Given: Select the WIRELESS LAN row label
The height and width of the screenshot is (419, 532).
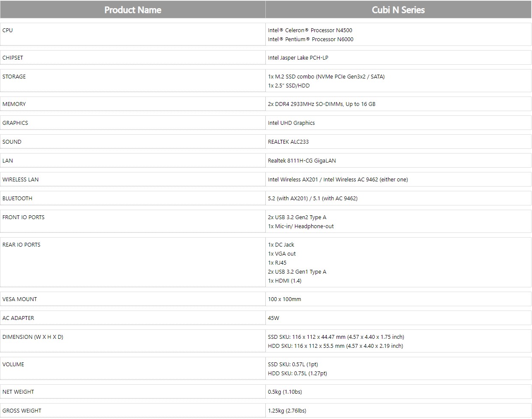Looking at the screenshot, I should 21,180.
